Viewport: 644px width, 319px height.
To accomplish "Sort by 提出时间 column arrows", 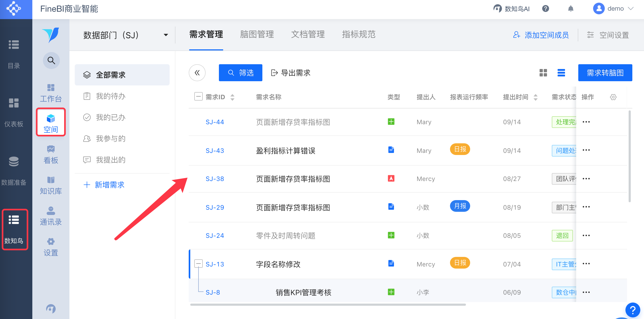I will (x=535, y=97).
